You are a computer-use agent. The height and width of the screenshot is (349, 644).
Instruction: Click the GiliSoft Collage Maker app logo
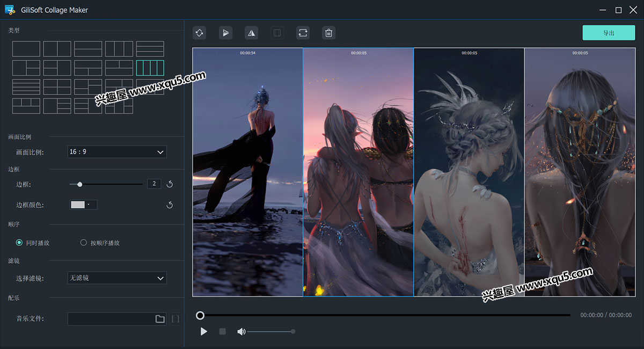pos(10,10)
